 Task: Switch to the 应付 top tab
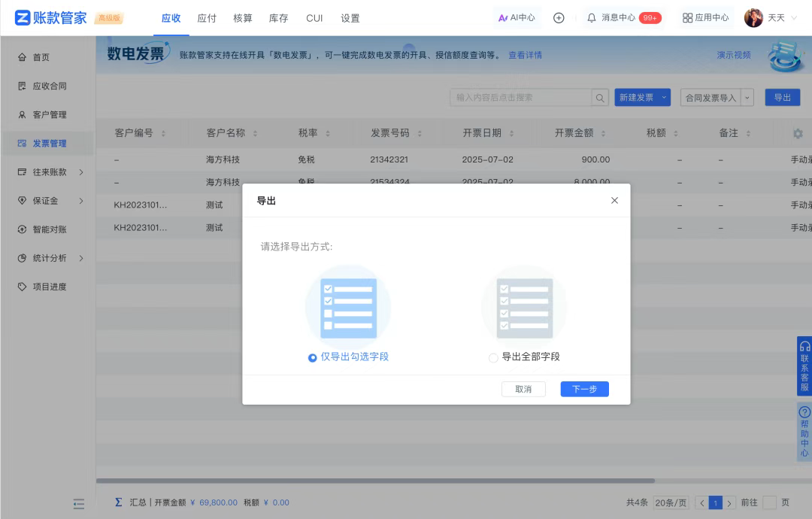coord(207,18)
